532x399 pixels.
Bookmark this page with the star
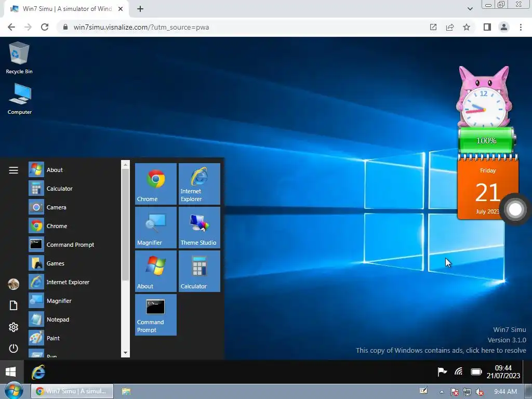pos(467,27)
